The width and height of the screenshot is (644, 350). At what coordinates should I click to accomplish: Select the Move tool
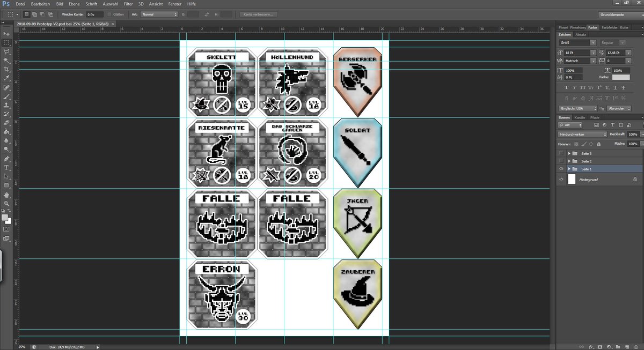coord(7,33)
